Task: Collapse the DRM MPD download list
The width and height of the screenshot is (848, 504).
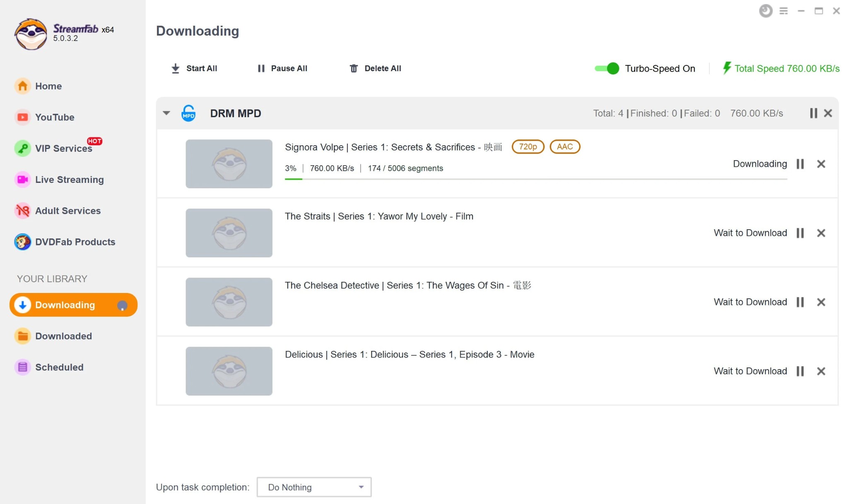Action: [166, 113]
